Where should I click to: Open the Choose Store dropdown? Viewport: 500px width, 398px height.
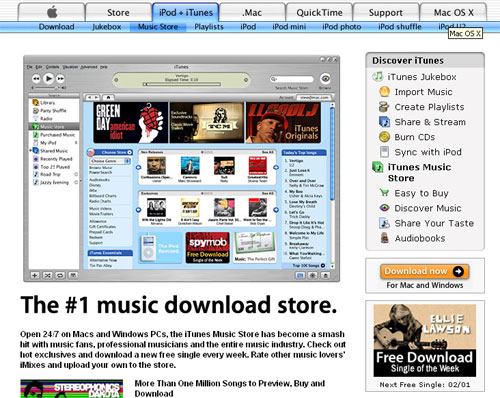110,152
